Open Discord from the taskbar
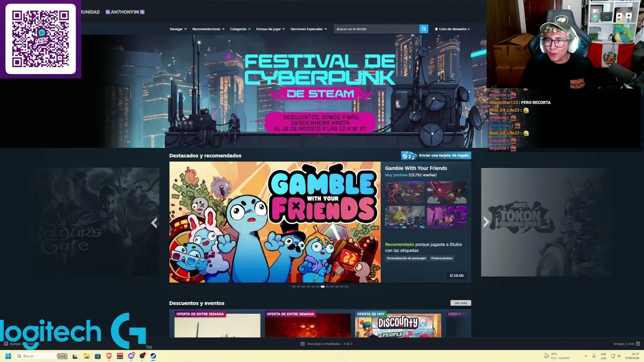 pyautogui.click(x=131, y=356)
